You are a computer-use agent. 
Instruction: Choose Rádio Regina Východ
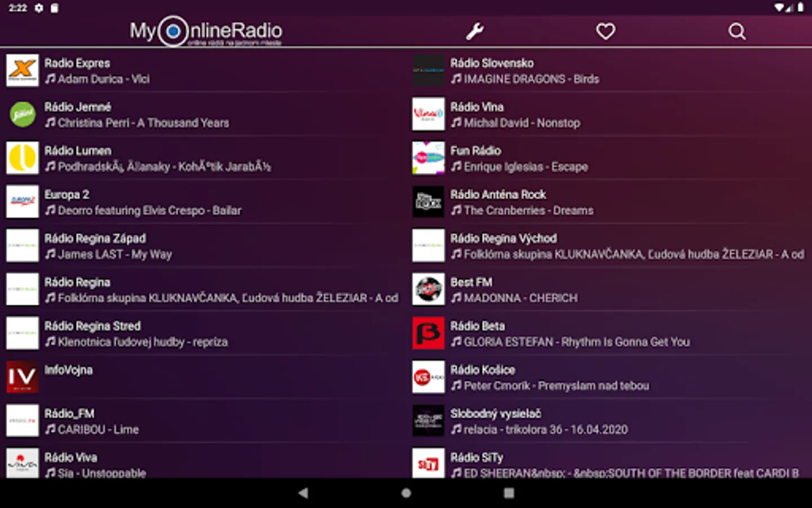pyautogui.click(x=609, y=246)
